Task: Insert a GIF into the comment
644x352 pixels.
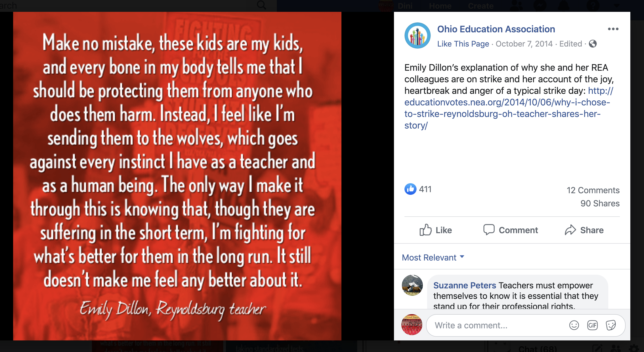Action: (x=592, y=325)
